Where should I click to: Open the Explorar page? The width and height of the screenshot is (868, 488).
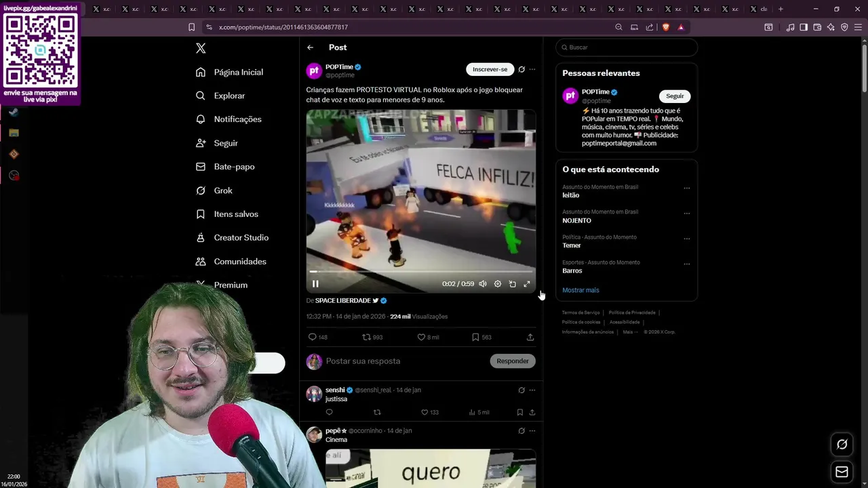pyautogui.click(x=220, y=96)
